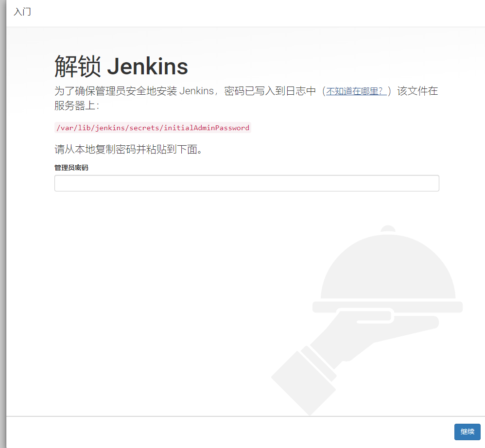Click the 入门 header title
The image size is (485, 448).
pyautogui.click(x=22, y=12)
